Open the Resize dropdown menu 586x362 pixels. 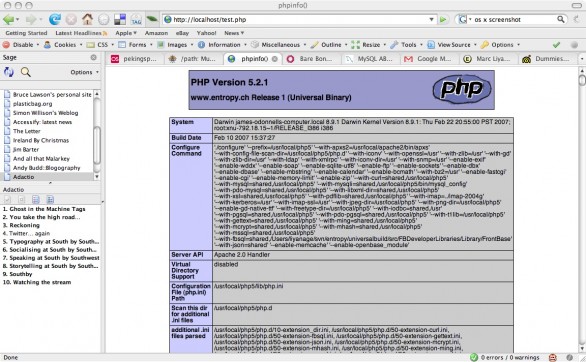pyautogui.click(x=368, y=44)
